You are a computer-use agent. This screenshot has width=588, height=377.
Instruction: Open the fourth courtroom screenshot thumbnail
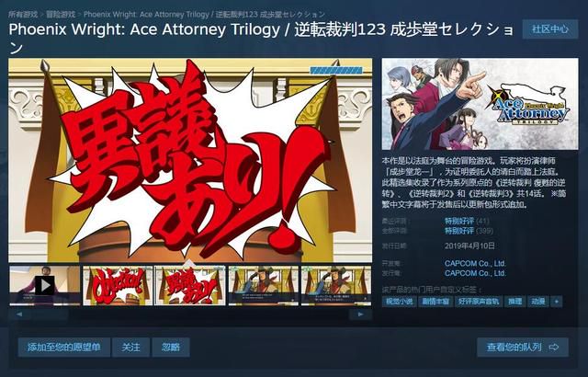[x=264, y=285]
